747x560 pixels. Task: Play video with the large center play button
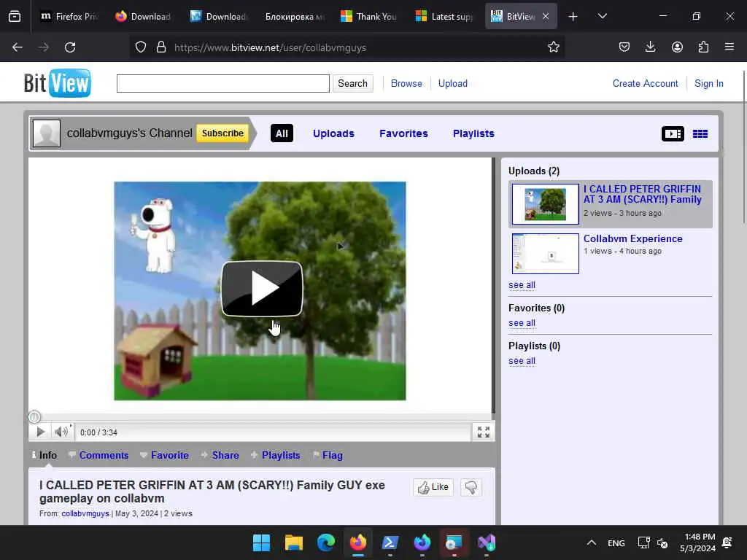[262, 289]
